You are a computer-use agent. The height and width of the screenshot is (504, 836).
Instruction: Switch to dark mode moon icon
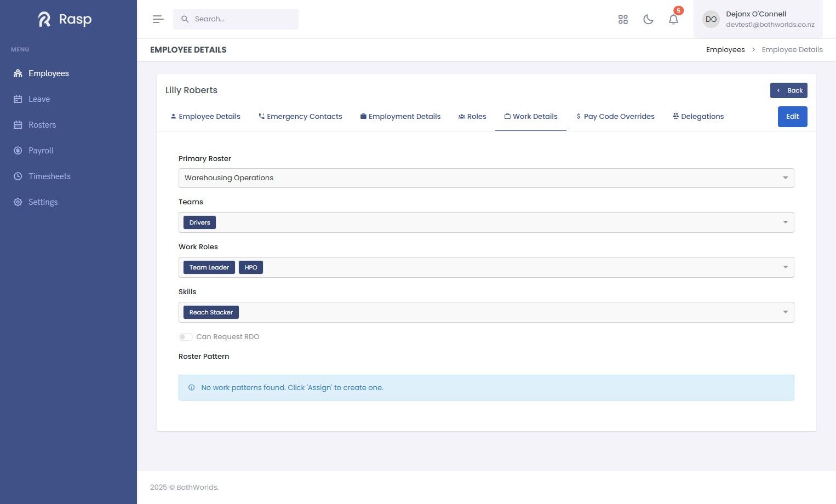point(648,19)
